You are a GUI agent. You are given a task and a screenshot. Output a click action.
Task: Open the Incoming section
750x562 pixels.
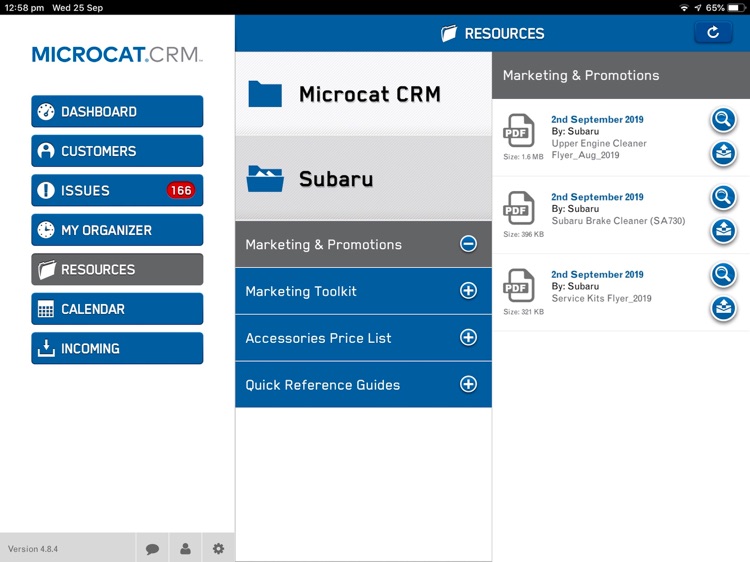point(117,348)
